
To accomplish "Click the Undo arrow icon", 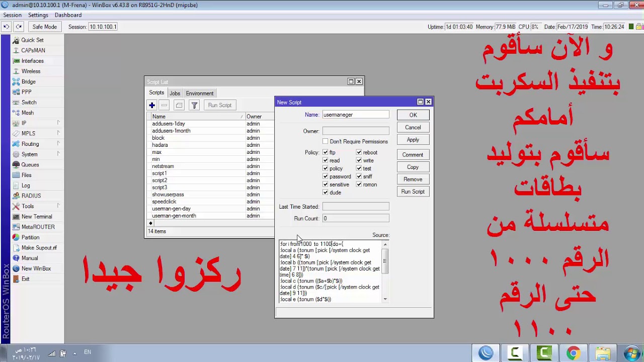I will pyautogui.click(x=6, y=27).
